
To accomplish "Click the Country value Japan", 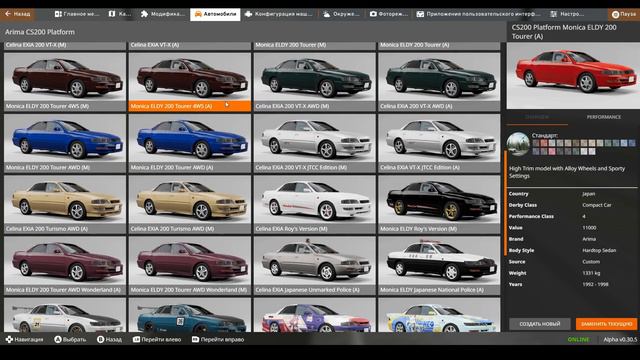I will tap(589, 194).
